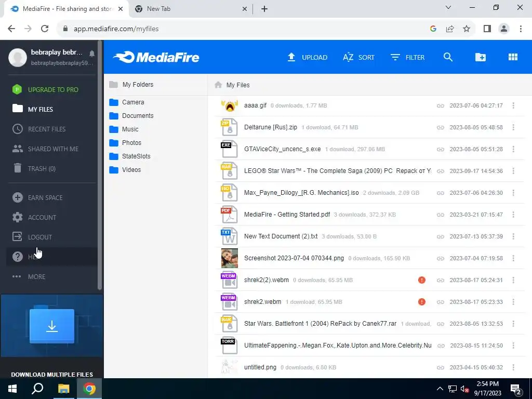532x399 pixels.
Task: Click the Screenshot 2023-07-04 image thumbnail
Action: 229,258
